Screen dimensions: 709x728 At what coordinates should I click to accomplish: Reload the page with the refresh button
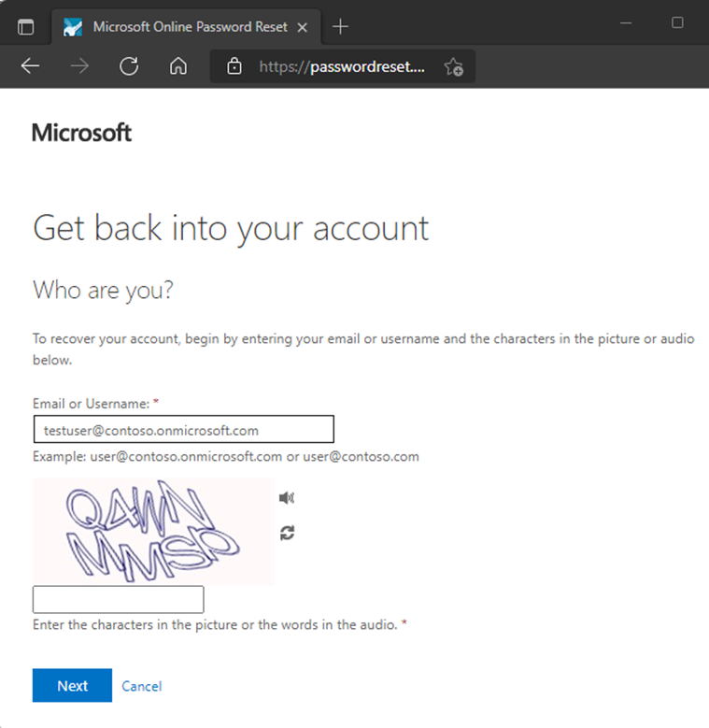click(129, 66)
